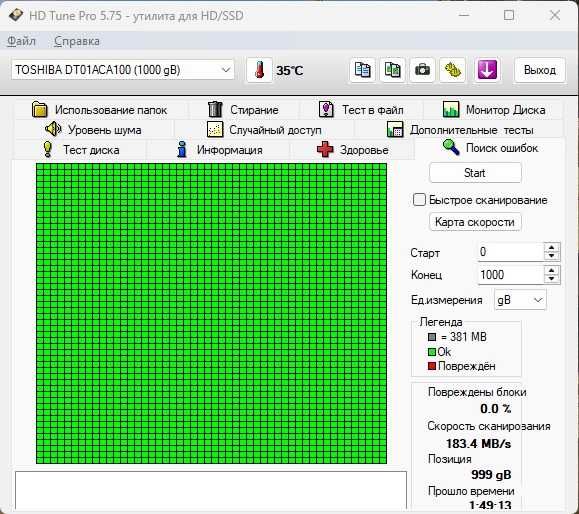Image resolution: width=579 pixels, height=514 pixels.
Task: Click the 35°C temperature reading
Action: pyautogui.click(x=290, y=70)
